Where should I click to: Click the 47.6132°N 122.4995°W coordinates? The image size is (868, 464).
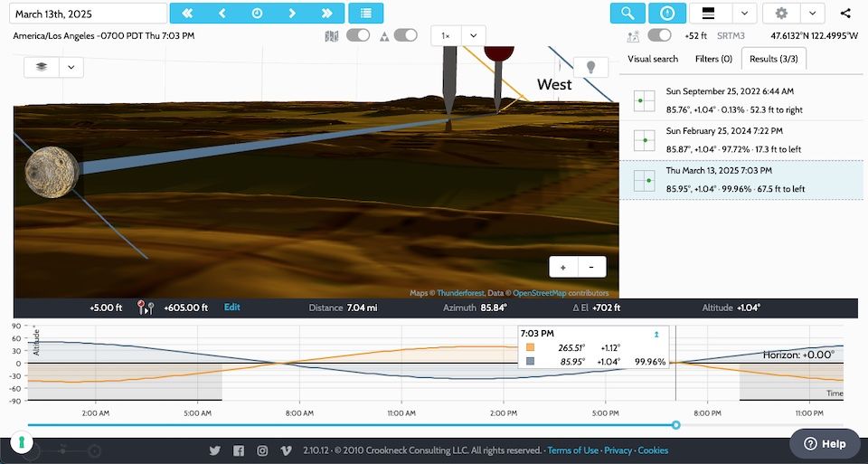(815, 36)
